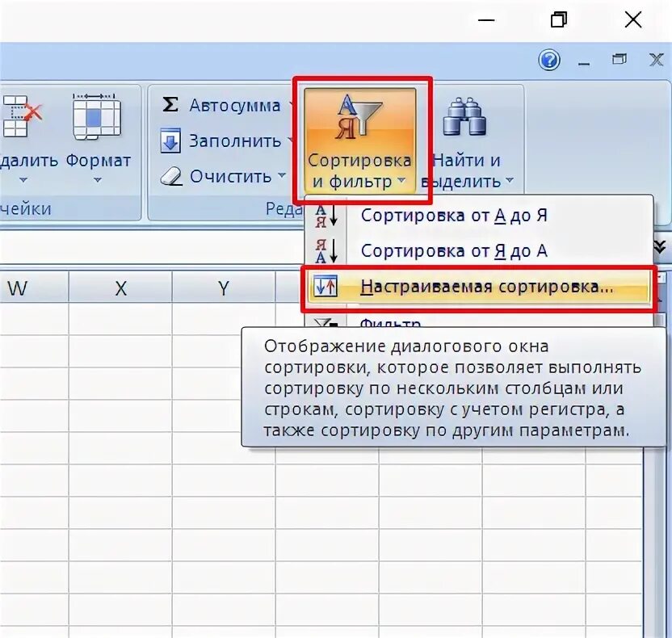Click the Формат button label
Viewport: 672px width, 638px height.
pyautogui.click(x=99, y=161)
